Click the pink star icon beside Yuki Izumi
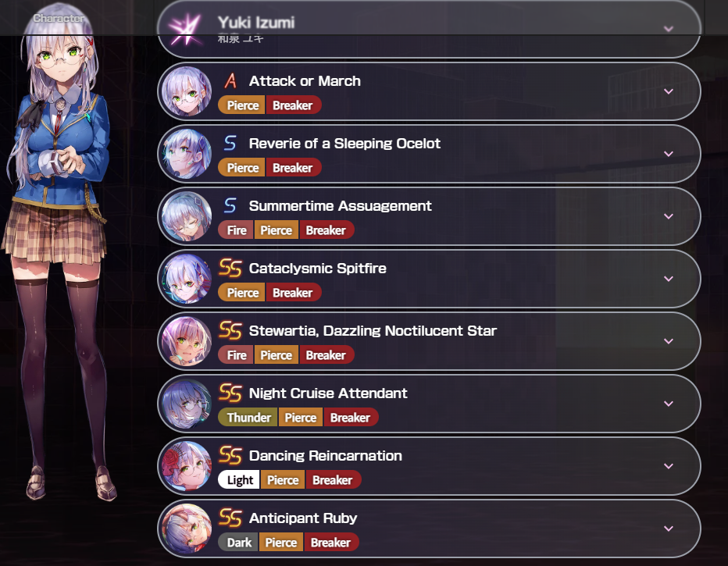Image resolution: width=728 pixels, height=566 pixels. [x=185, y=29]
